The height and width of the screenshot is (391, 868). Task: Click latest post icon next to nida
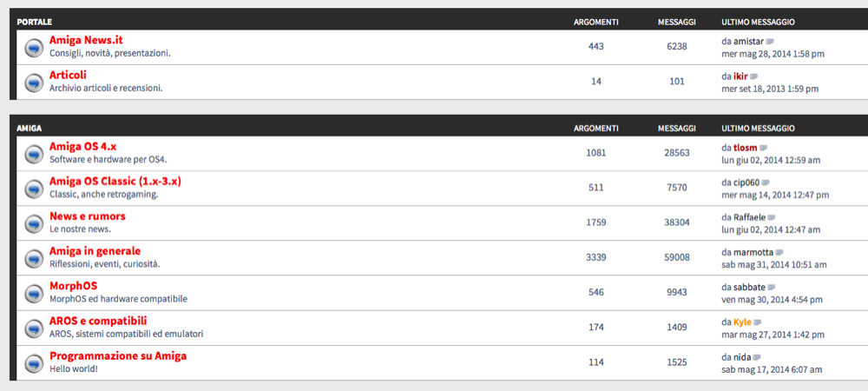(757, 357)
